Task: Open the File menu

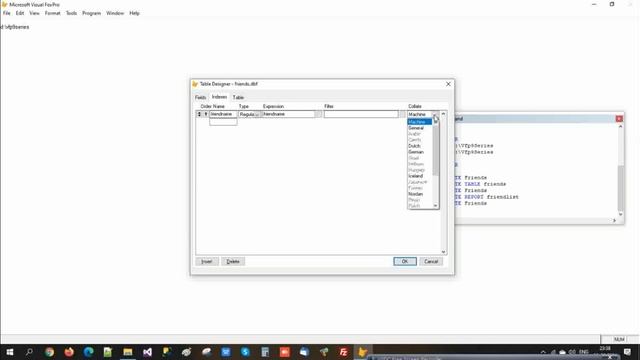Action: [7, 13]
